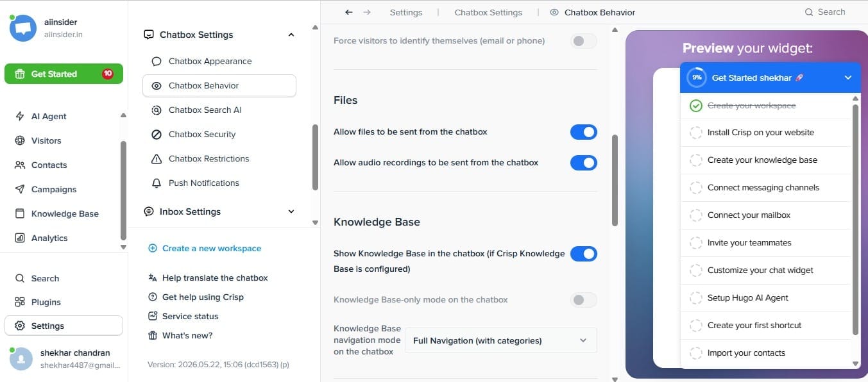Click the AI Agent lightning bolt icon
The width and height of the screenshot is (868, 382).
tap(20, 116)
